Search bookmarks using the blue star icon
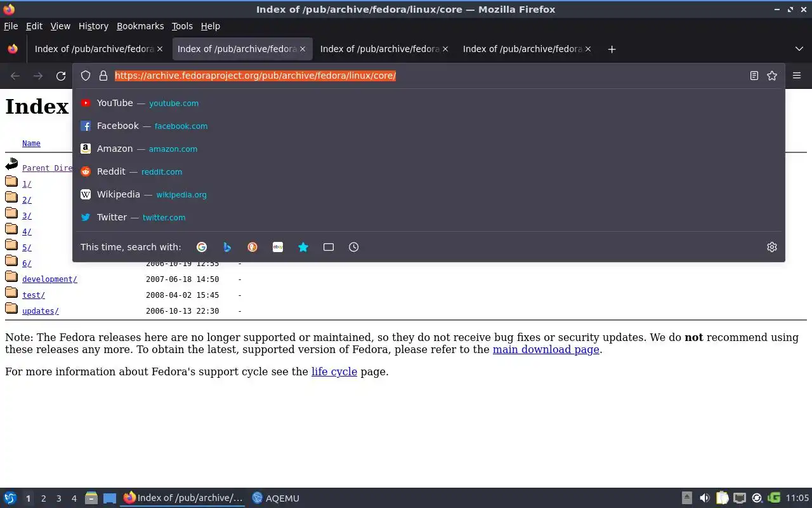 click(303, 247)
